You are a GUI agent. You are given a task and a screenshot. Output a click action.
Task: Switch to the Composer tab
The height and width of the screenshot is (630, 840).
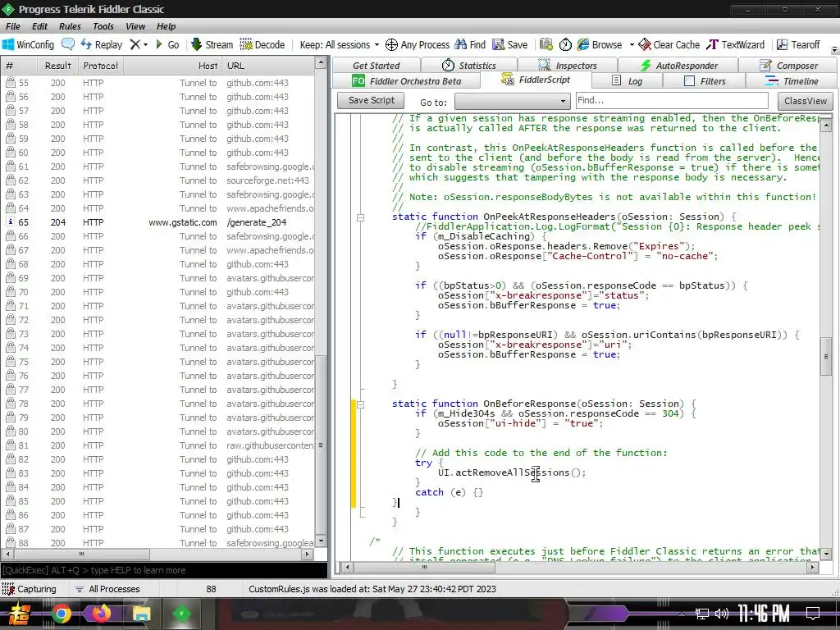[x=788, y=66]
